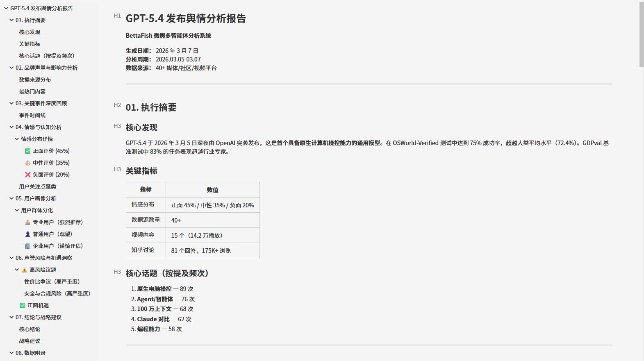
Task: Select 02. 品牌声量与影响力分析 outline label
Action: coord(46,68)
